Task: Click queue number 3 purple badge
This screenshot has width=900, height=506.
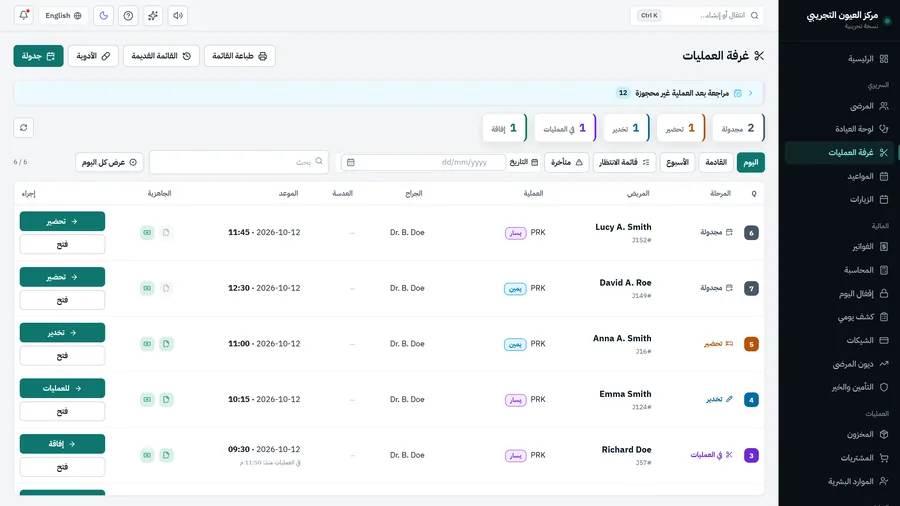Action: pyautogui.click(x=751, y=456)
